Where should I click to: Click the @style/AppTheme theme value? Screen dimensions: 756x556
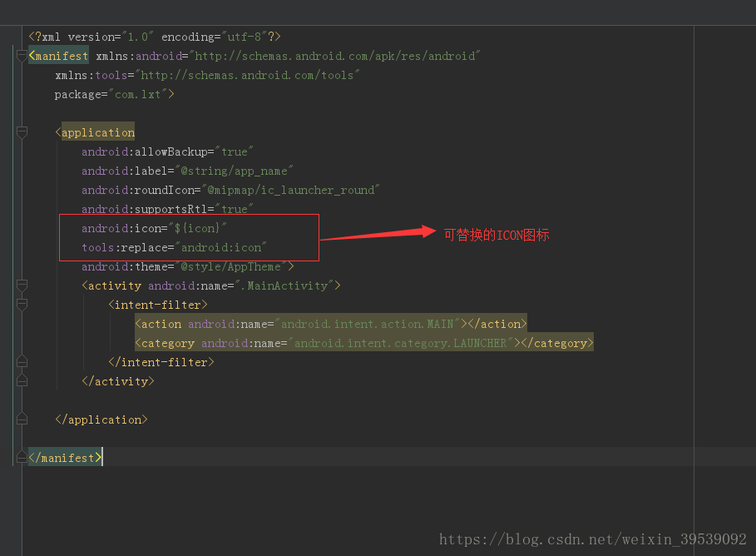[x=230, y=266]
